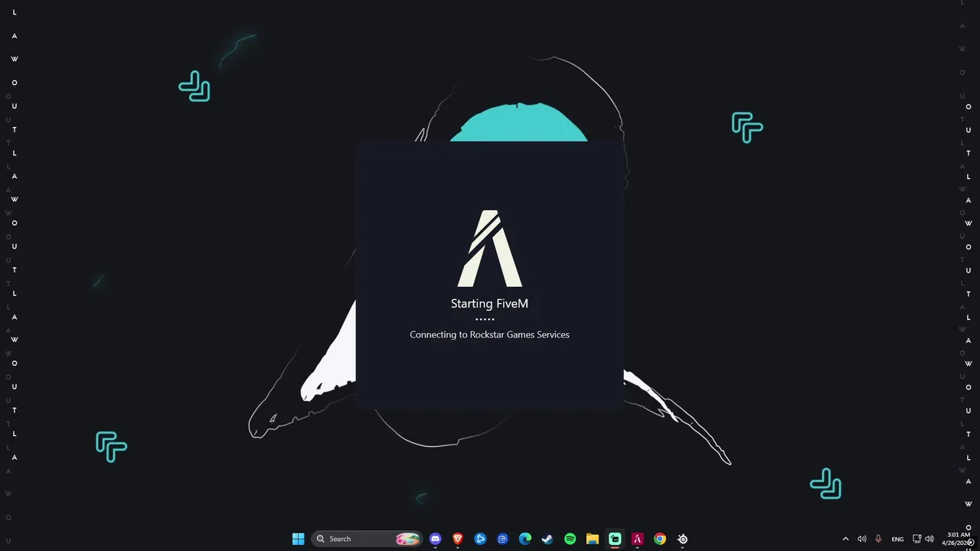Click the volume icon beside the clock
This screenshot has width=980, height=551.
point(929,539)
